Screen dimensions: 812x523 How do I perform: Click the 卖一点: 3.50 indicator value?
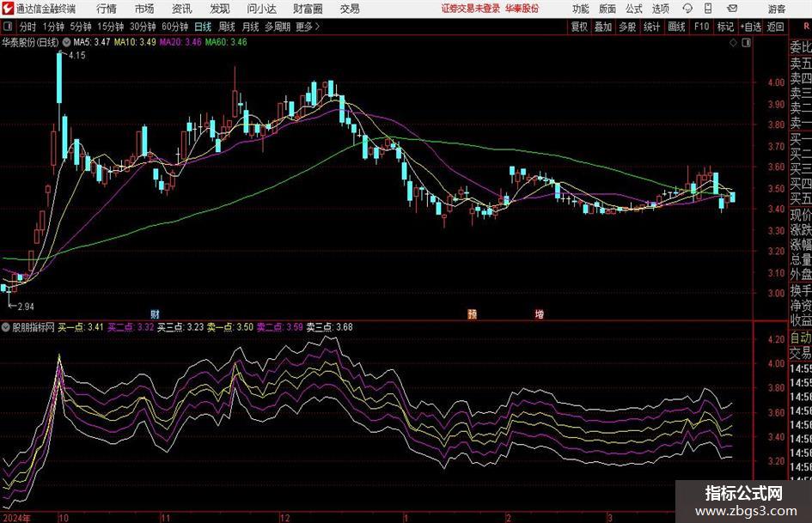coord(230,326)
